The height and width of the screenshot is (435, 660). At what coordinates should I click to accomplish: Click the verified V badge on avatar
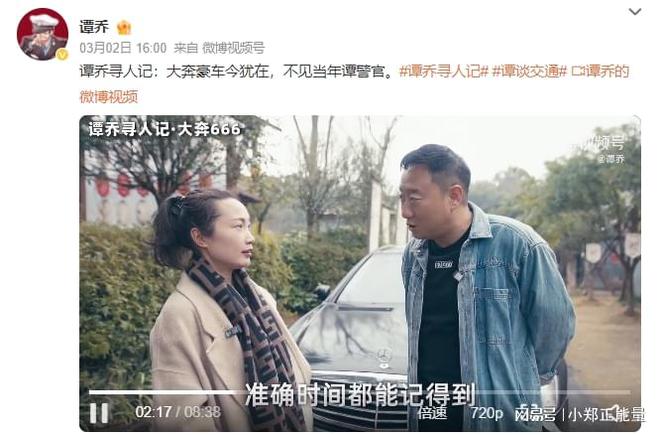(62, 54)
